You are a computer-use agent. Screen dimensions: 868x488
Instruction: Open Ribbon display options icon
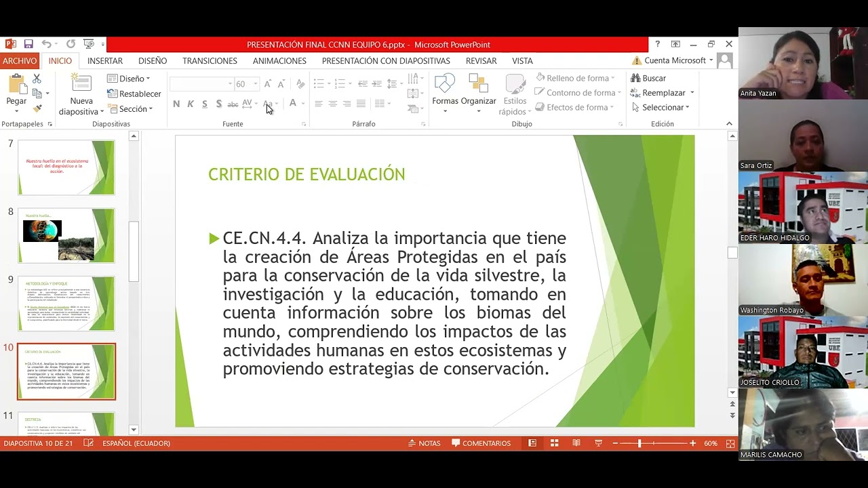[675, 44]
